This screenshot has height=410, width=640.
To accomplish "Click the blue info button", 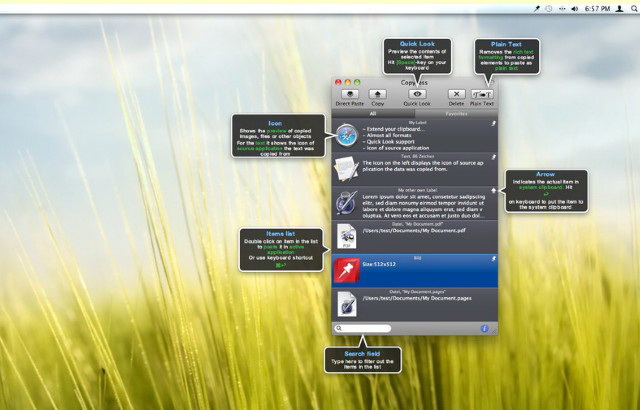I will click(x=485, y=328).
